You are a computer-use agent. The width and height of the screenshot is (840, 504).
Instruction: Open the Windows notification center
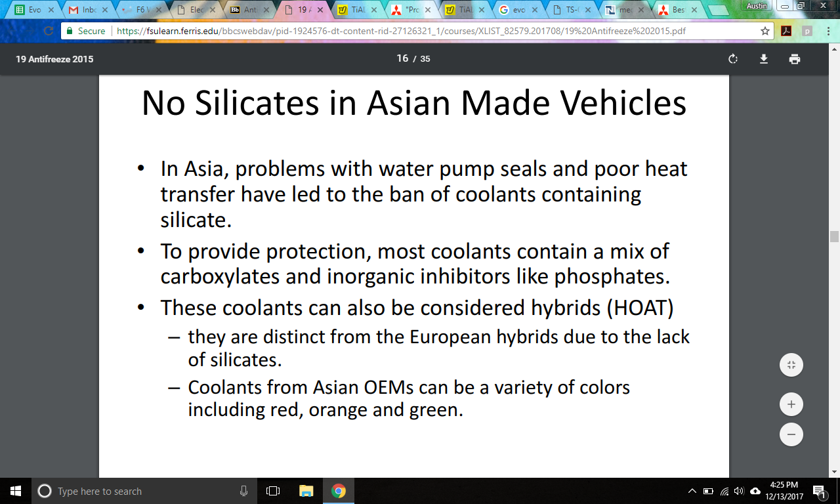click(x=819, y=491)
